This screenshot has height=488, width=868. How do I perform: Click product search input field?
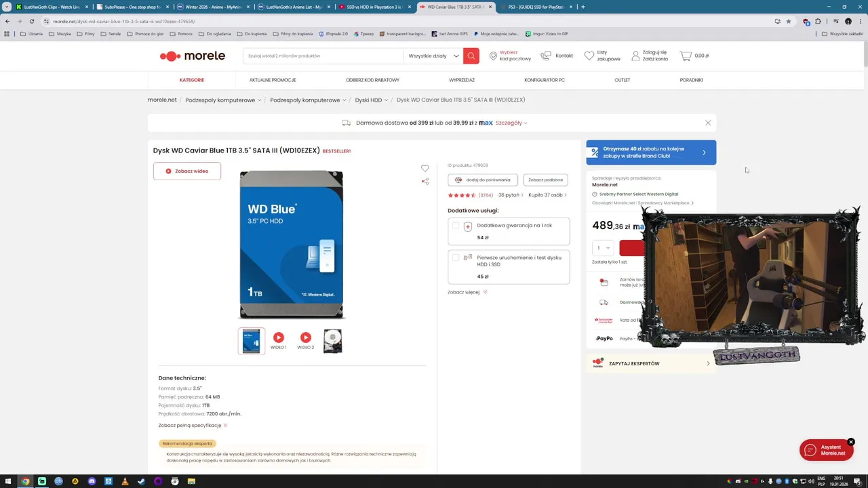(323, 56)
